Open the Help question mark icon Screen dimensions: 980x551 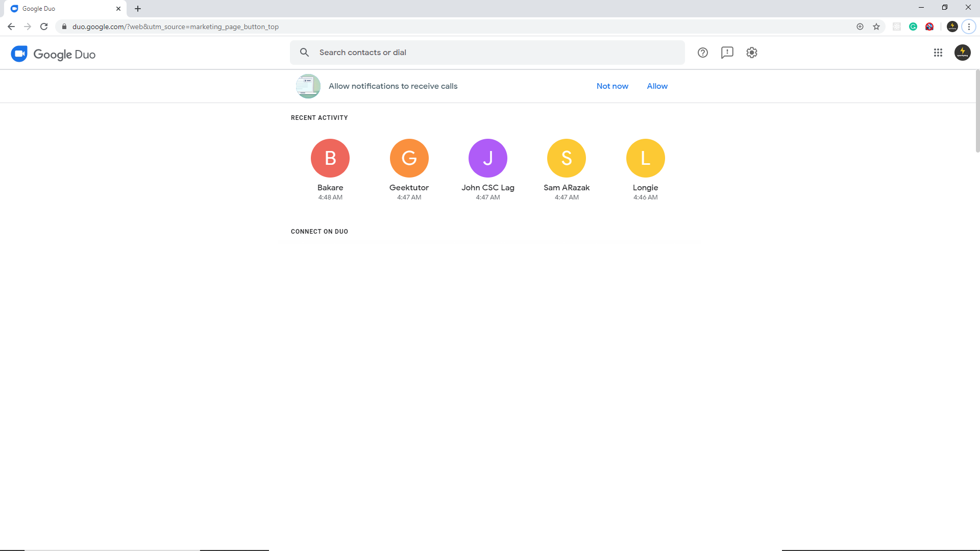pyautogui.click(x=703, y=53)
